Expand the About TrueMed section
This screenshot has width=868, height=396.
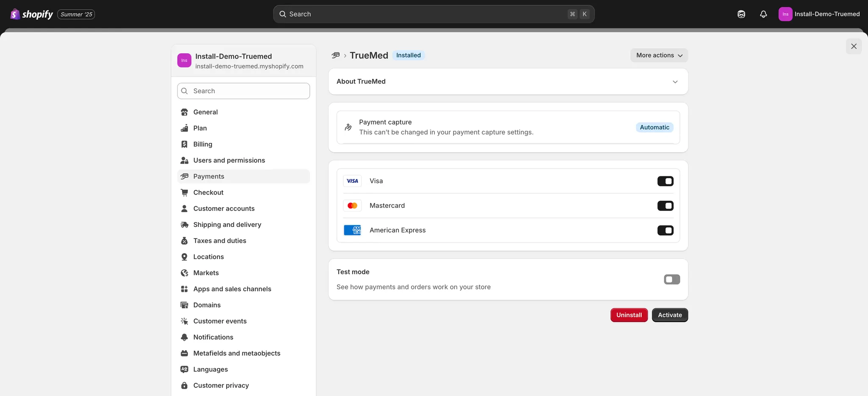675,81
